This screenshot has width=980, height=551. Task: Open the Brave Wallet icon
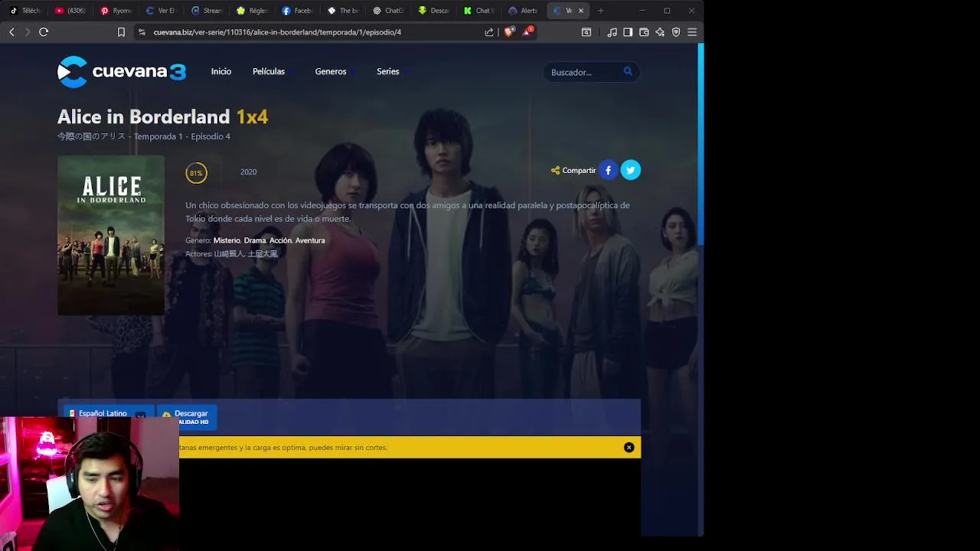[x=644, y=32]
